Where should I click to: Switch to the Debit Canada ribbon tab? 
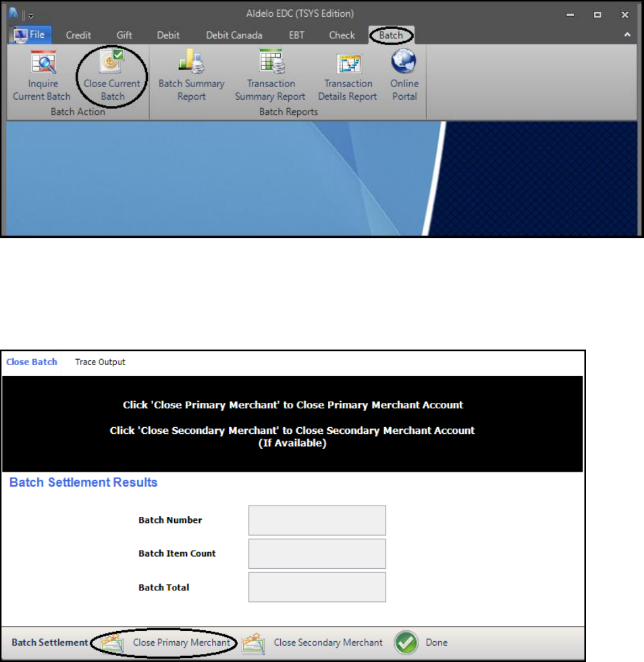pos(234,35)
